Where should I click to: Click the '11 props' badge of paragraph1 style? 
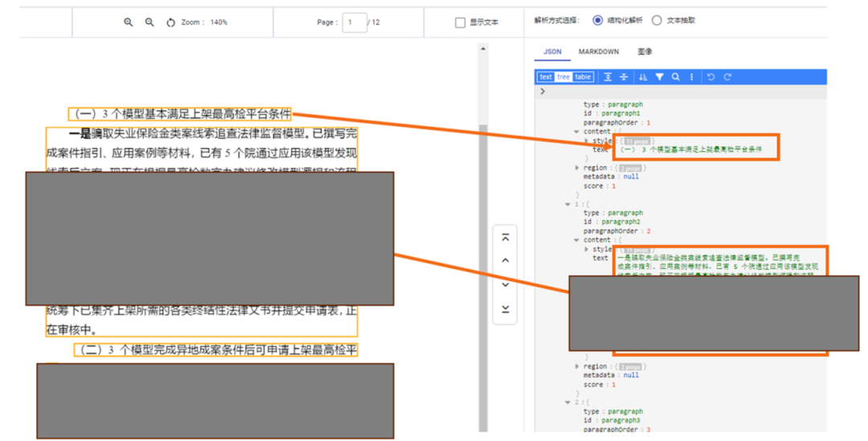click(x=637, y=141)
